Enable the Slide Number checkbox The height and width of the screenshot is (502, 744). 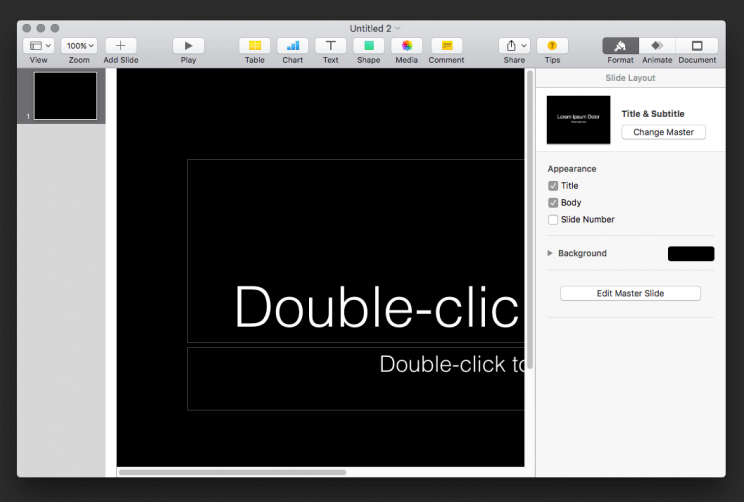coord(553,220)
